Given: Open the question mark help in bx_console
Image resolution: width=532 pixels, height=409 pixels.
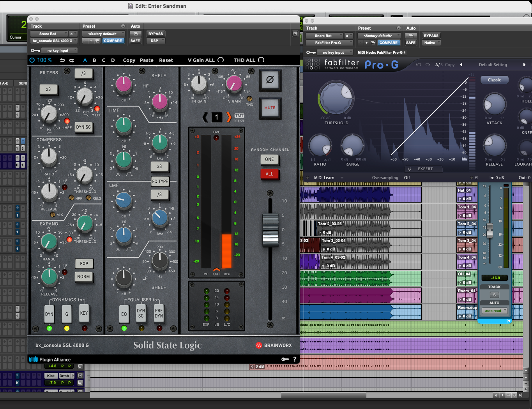Looking at the screenshot, I should click(295, 359).
